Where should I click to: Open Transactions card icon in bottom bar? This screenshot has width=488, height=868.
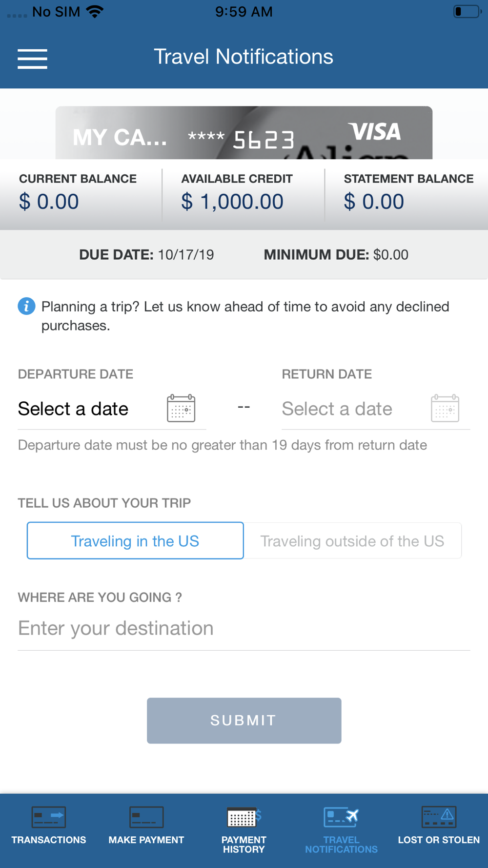49,817
